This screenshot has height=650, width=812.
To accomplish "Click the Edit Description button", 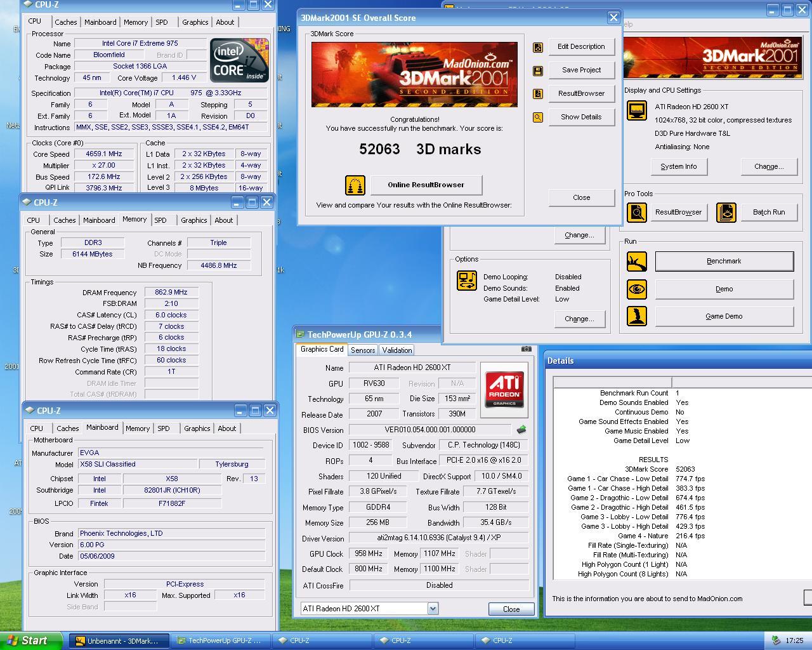I will pos(581,47).
